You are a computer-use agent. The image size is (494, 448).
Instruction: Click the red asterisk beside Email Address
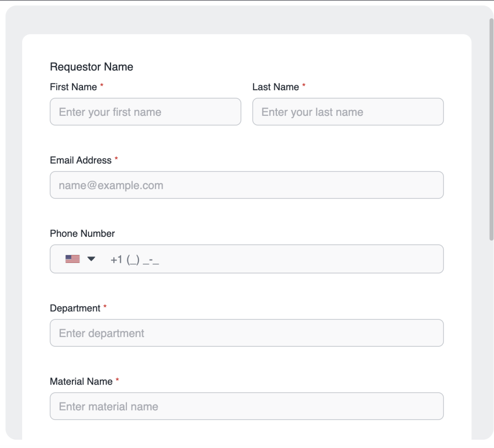click(116, 159)
